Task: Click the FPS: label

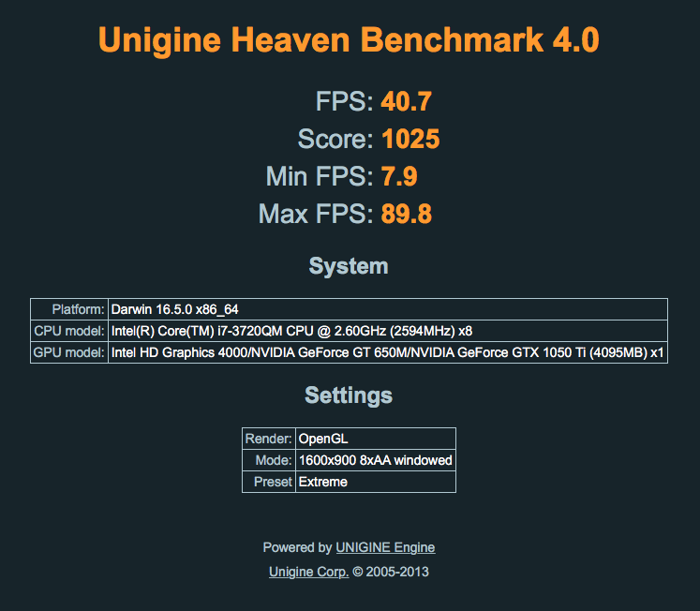Action: click(x=344, y=101)
